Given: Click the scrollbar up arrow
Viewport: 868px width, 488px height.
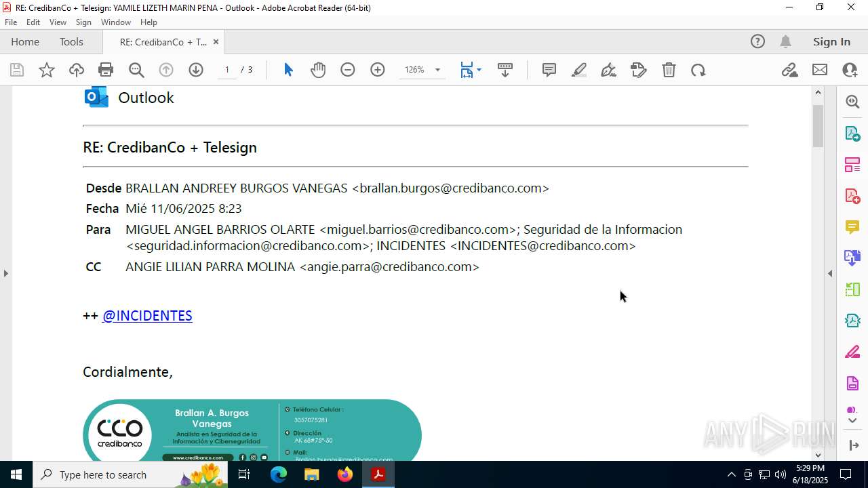Looking at the screenshot, I should (x=818, y=92).
